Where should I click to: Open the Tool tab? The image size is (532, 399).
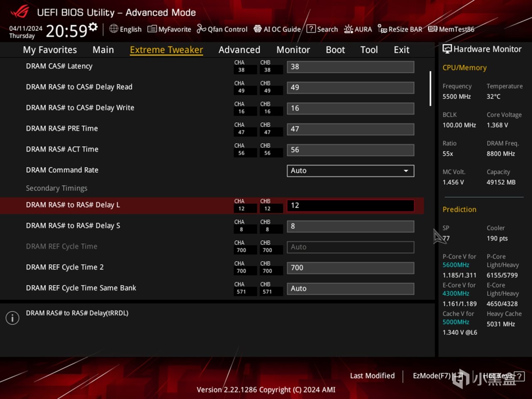click(x=369, y=50)
